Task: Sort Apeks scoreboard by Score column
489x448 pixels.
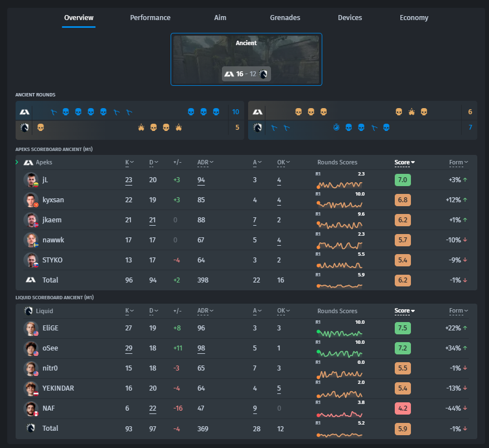Action: pos(404,162)
